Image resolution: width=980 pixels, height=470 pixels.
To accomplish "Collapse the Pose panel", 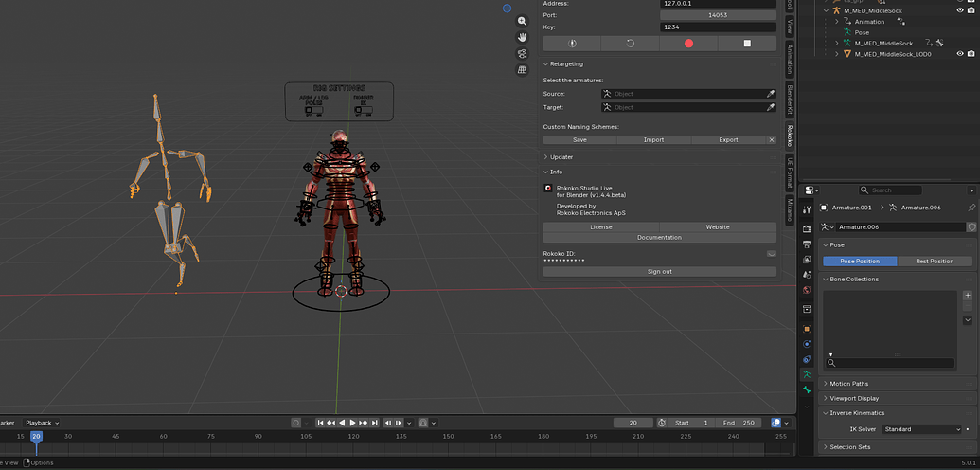I will 826,245.
